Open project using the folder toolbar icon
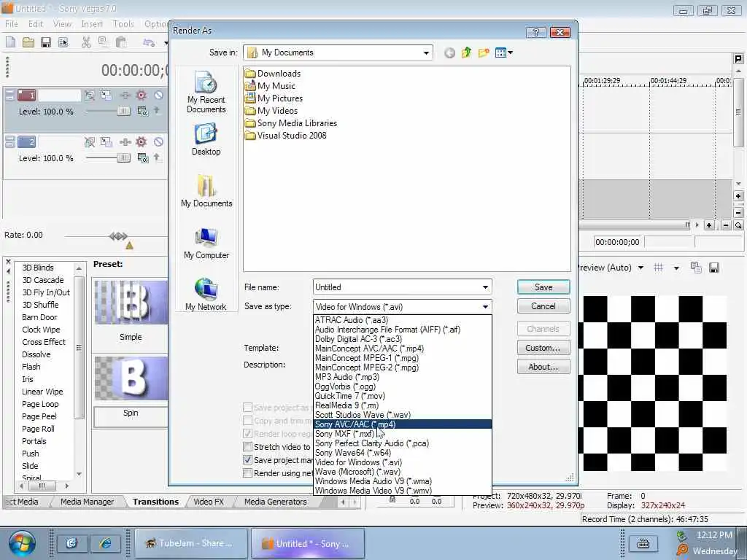 28,42
